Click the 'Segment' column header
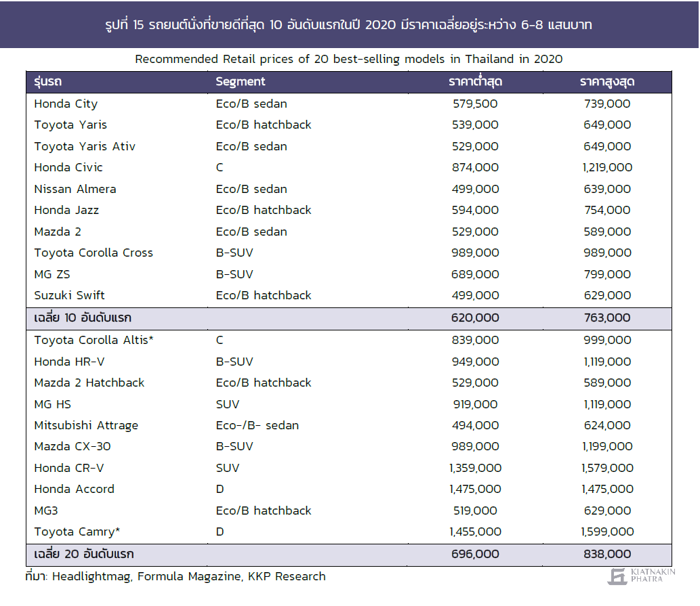700x606 pixels. coord(240,82)
